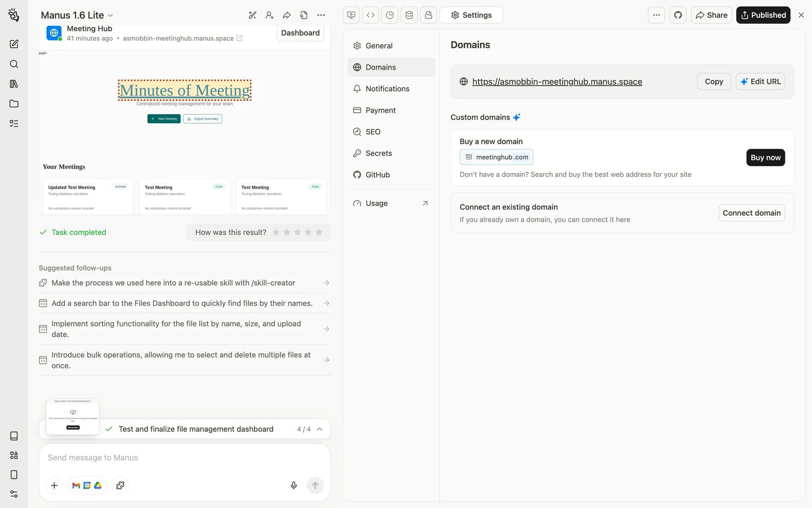Click the add collaborator icon

tap(269, 15)
